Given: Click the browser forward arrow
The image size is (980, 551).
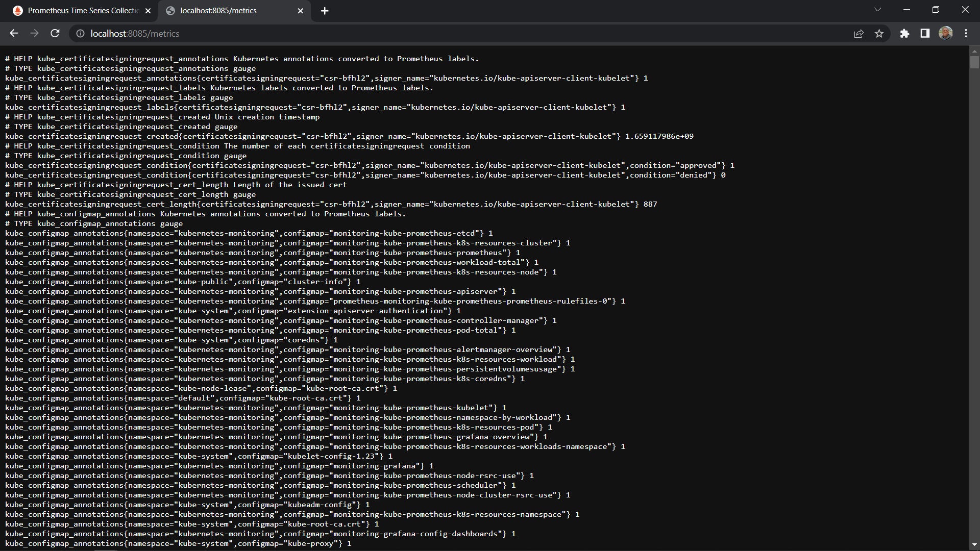Looking at the screenshot, I should point(34,33).
